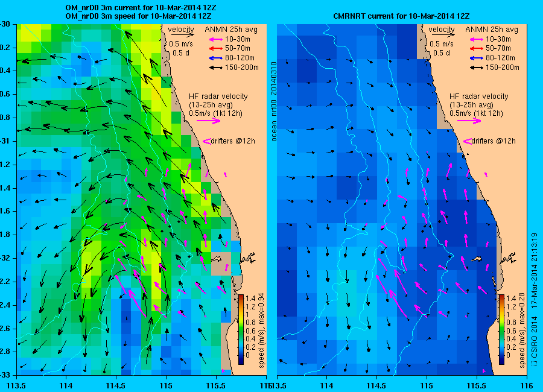Click '0.5m/s (1kt 12h)' in CMRNRT panel
543x392 pixels.
477,113
